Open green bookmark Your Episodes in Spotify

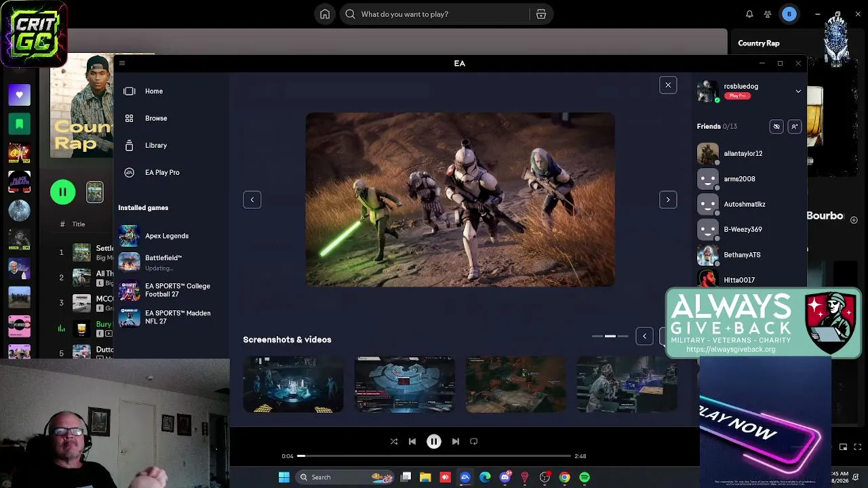coord(19,124)
